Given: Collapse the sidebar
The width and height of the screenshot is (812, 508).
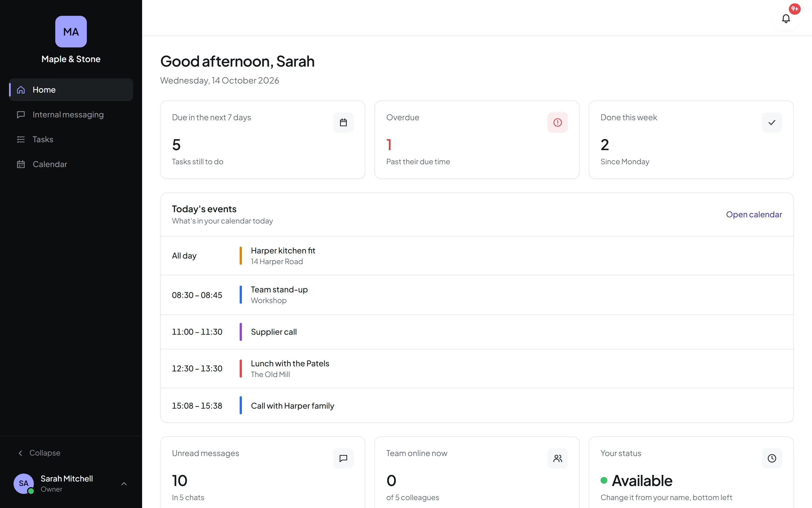Looking at the screenshot, I should 39,453.
